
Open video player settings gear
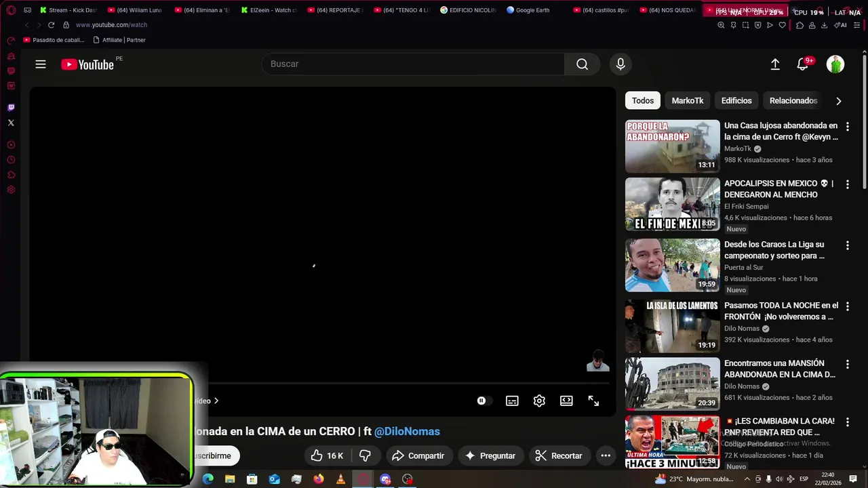click(539, 401)
